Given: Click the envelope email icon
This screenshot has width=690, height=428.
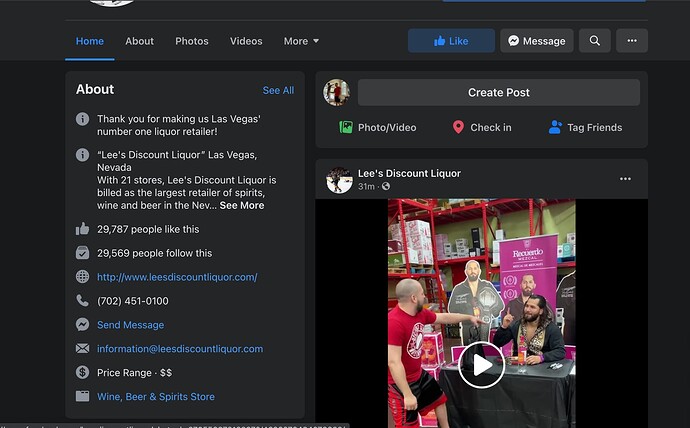Looking at the screenshot, I should click(x=82, y=348).
